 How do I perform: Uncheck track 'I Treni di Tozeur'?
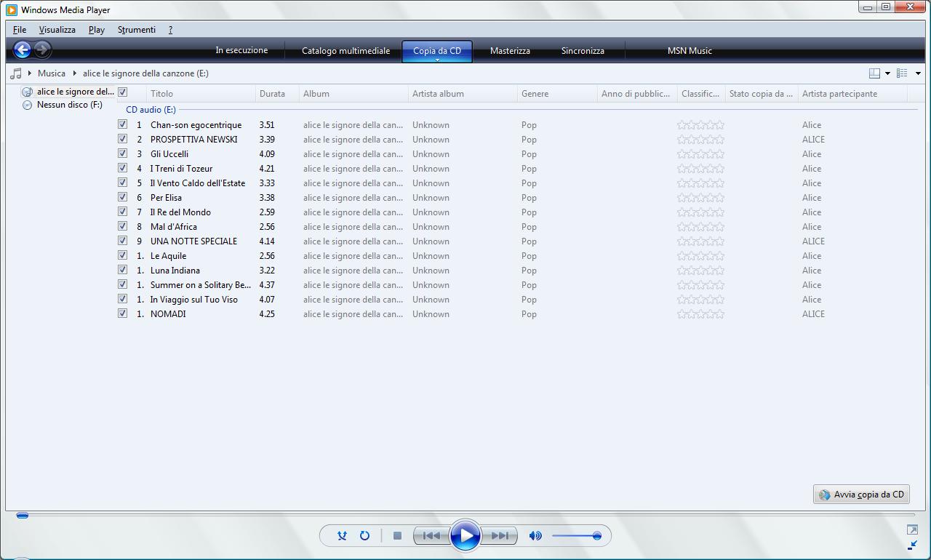(x=122, y=168)
